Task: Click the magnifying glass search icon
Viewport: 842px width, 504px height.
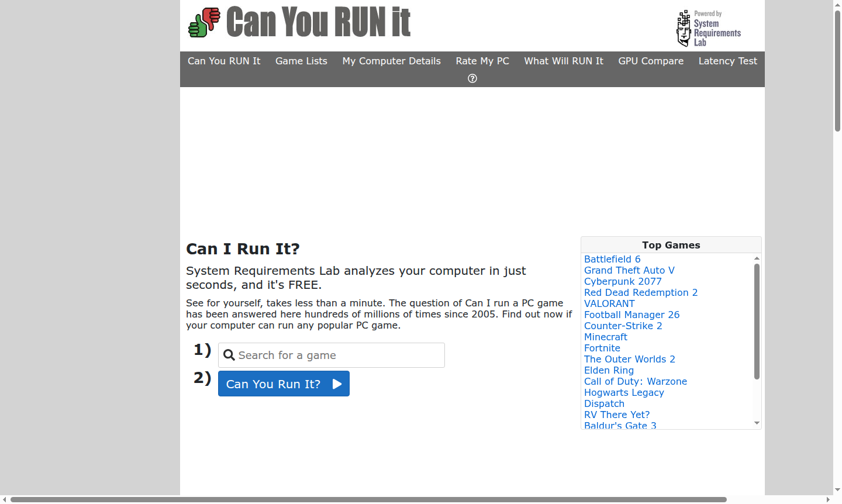Action: click(229, 355)
